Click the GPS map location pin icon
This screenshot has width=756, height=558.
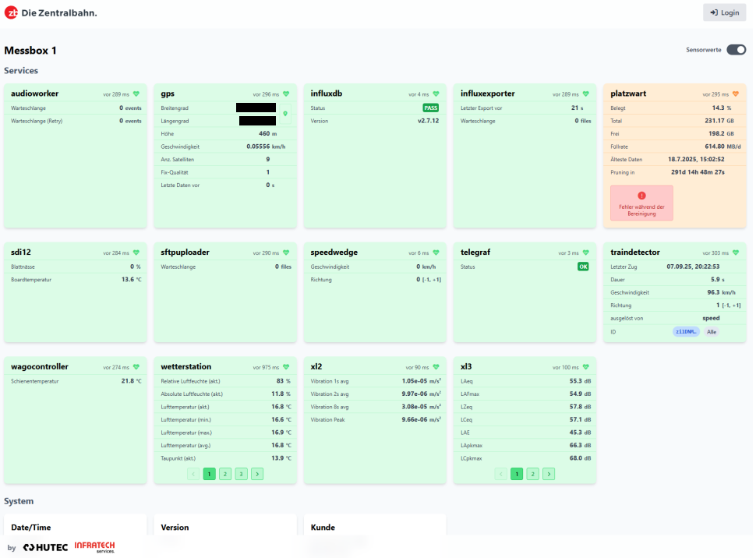(285, 114)
